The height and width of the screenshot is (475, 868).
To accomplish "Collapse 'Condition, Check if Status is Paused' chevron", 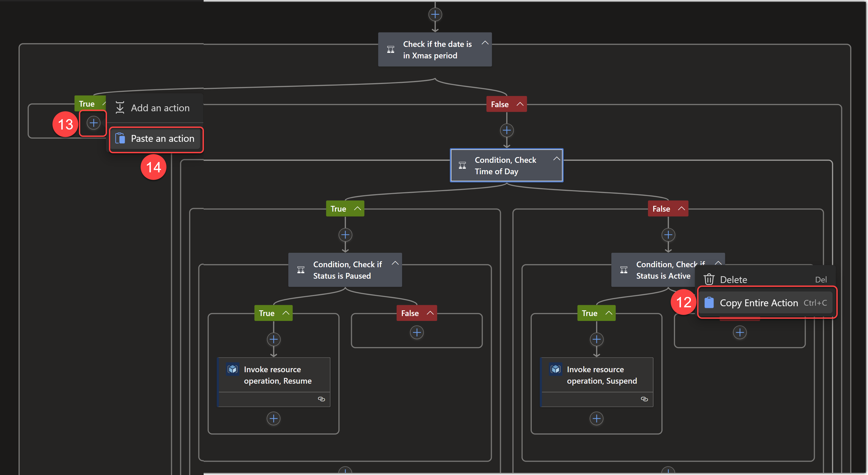I will (x=395, y=263).
